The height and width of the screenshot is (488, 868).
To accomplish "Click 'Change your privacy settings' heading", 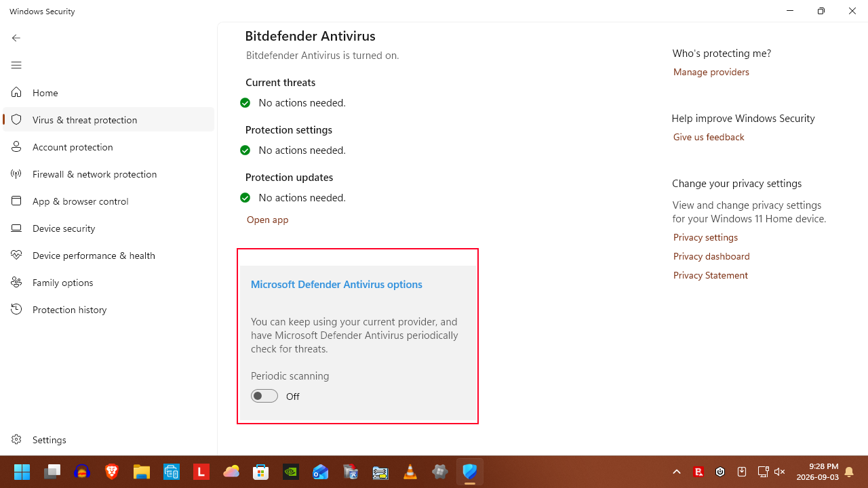I will 736,184.
